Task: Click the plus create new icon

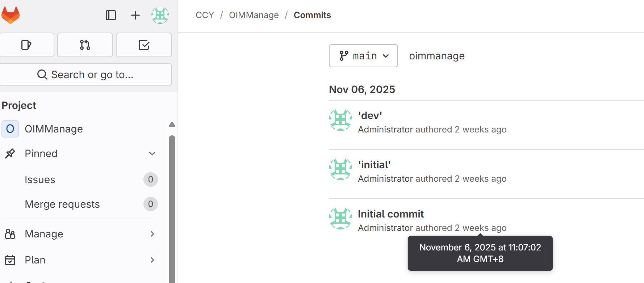Action: point(135,15)
